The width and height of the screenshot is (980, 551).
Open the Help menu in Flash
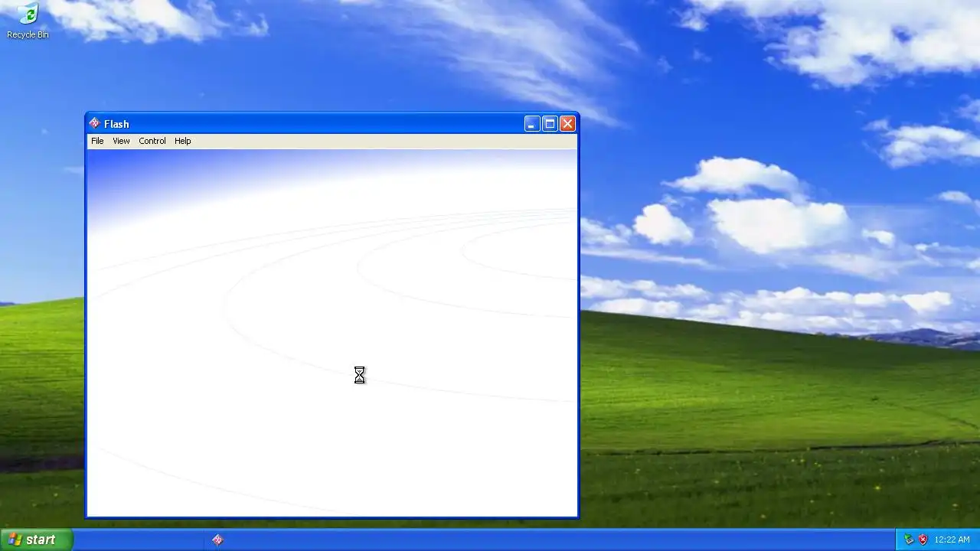182,141
